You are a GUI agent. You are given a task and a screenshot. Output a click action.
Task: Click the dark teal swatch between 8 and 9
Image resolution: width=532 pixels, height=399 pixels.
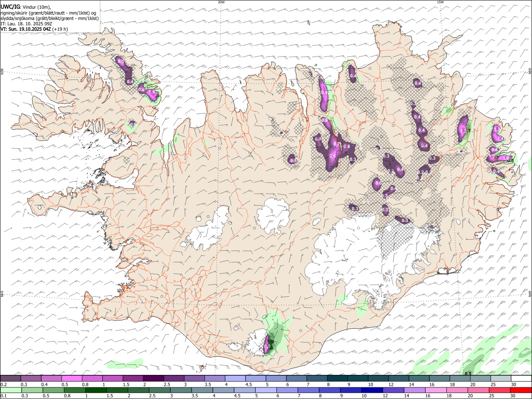(337, 379)
